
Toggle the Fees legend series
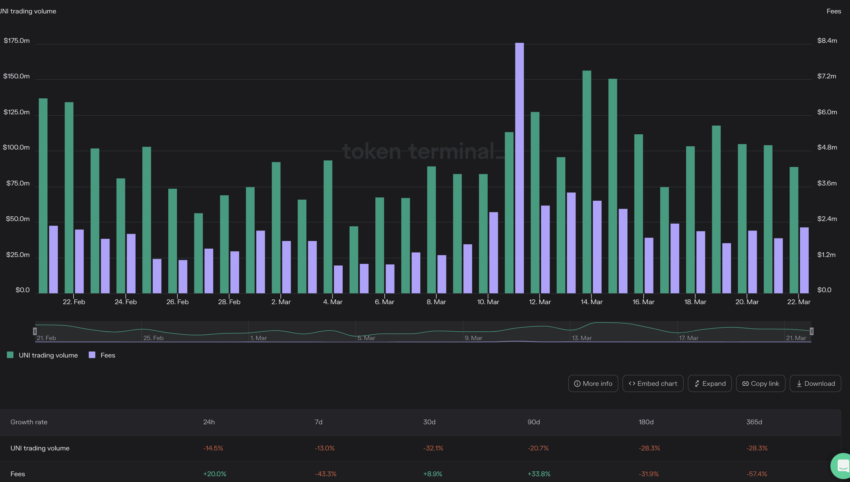coord(101,355)
